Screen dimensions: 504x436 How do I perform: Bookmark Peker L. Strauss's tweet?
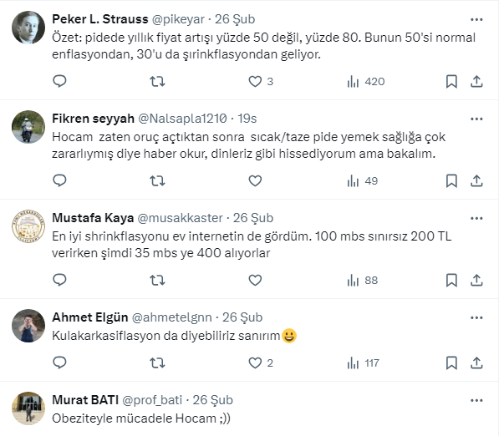pyautogui.click(x=451, y=81)
